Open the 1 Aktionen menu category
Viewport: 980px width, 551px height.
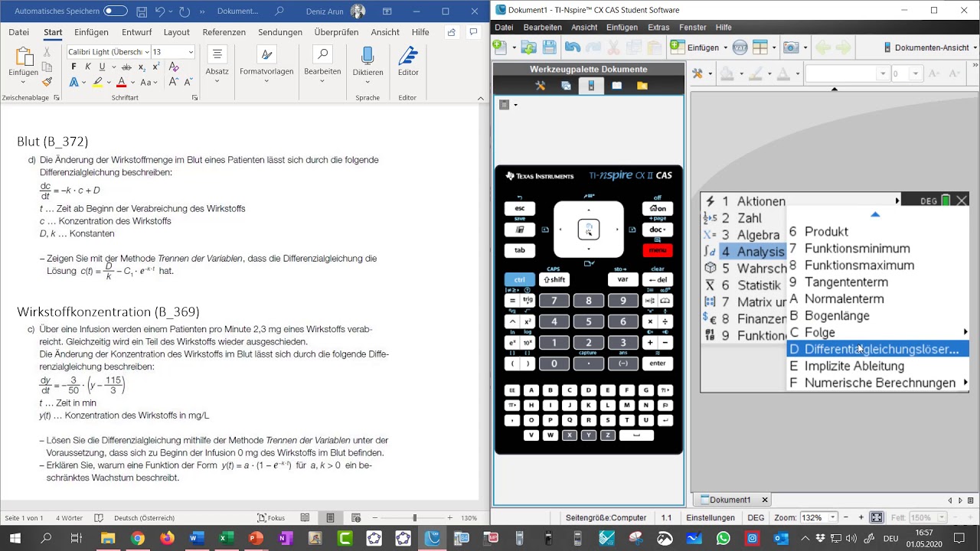click(802, 201)
